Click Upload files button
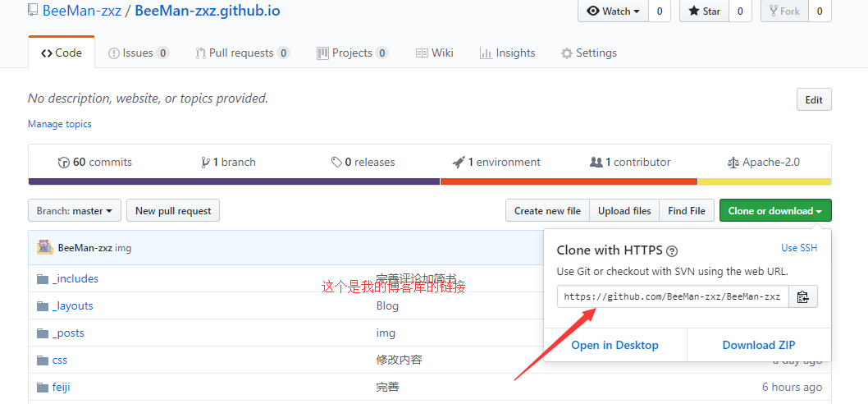The width and height of the screenshot is (868, 404). (x=624, y=210)
